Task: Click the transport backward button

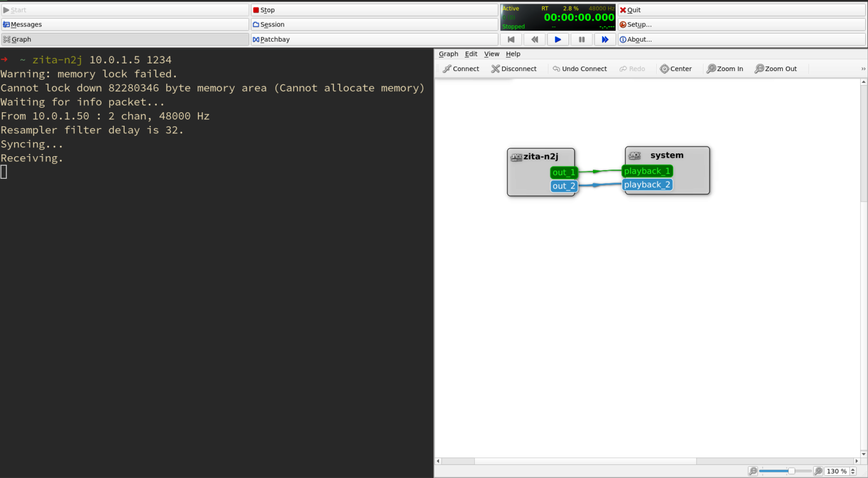Action: 534,39
